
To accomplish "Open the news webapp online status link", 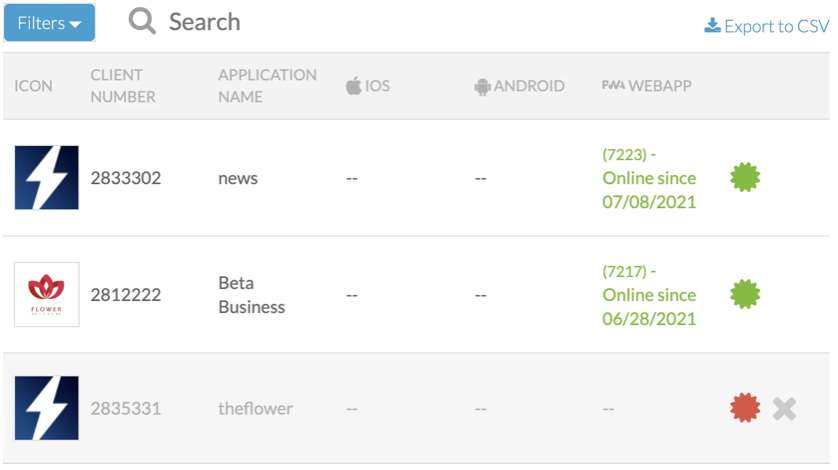I will pos(649,178).
